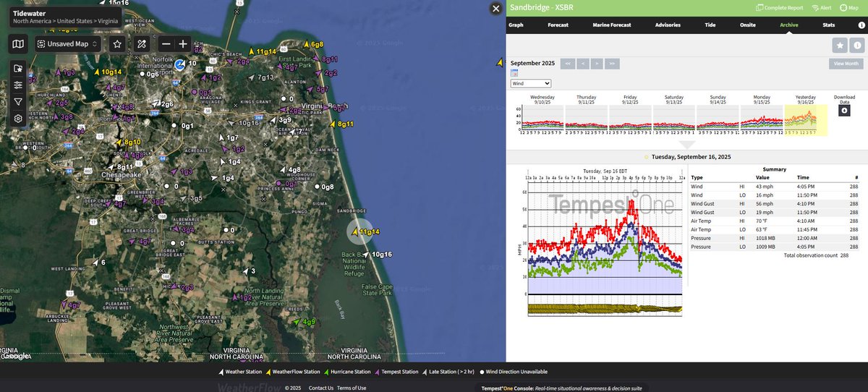Click the Air Temp HI 70 °F value
Image resolution: width=868 pixels, height=392 pixels.
pyautogui.click(x=763, y=221)
